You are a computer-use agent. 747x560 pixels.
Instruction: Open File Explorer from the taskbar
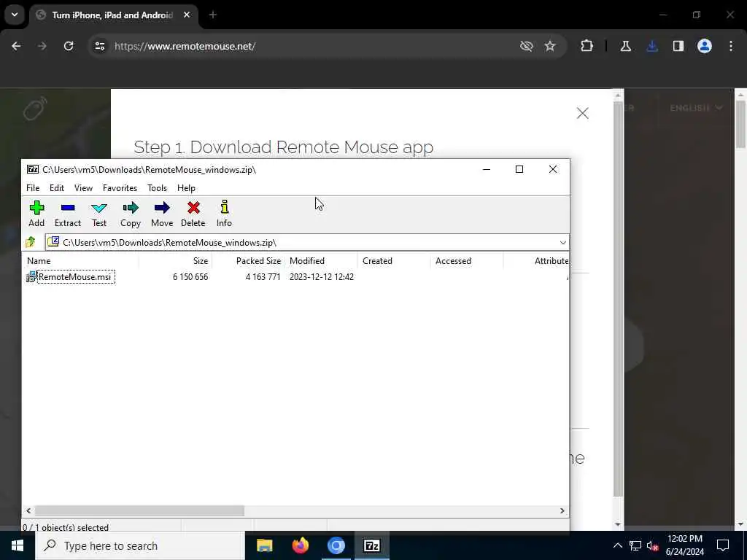coord(264,545)
